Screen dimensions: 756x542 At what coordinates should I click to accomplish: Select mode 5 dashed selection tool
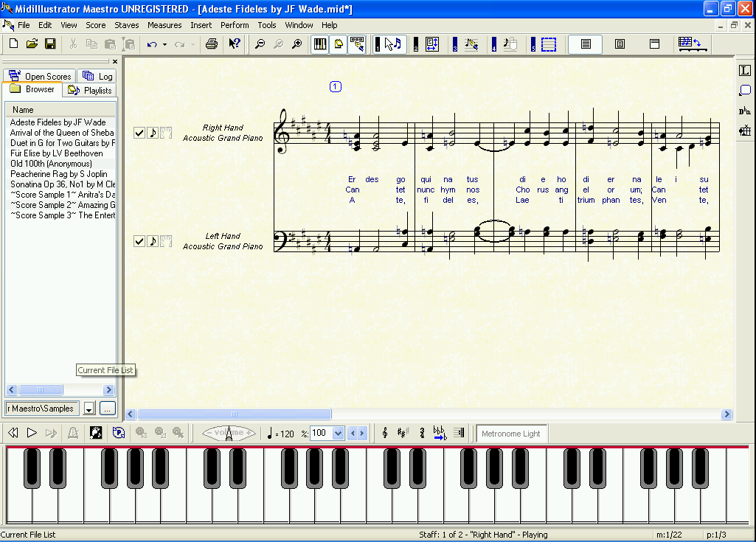click(544, 44)
